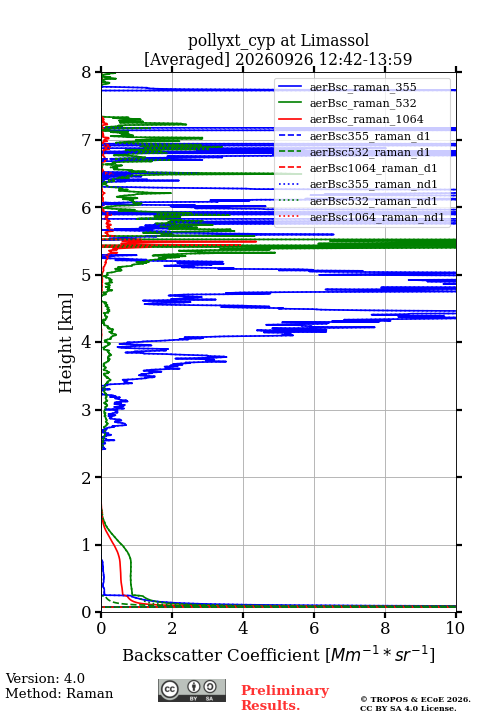This screenshot has width=480, height=720.
Task: Click the blue aerBsc_raman_355 legend line
Action: point(290,87)
